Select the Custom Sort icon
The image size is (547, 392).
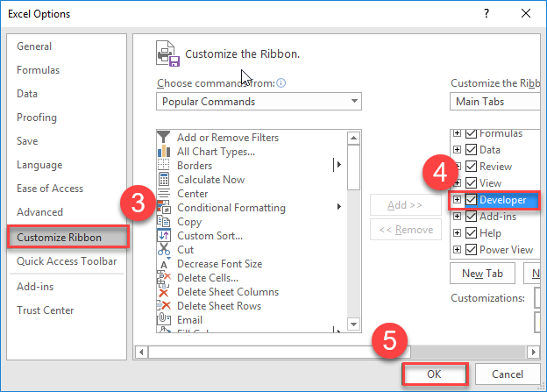click(163, 236)
